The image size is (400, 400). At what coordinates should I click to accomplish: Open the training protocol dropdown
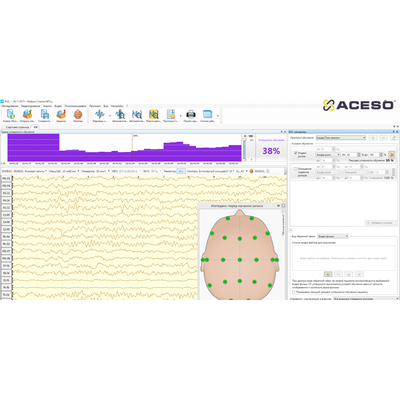(x=341, y=137)
